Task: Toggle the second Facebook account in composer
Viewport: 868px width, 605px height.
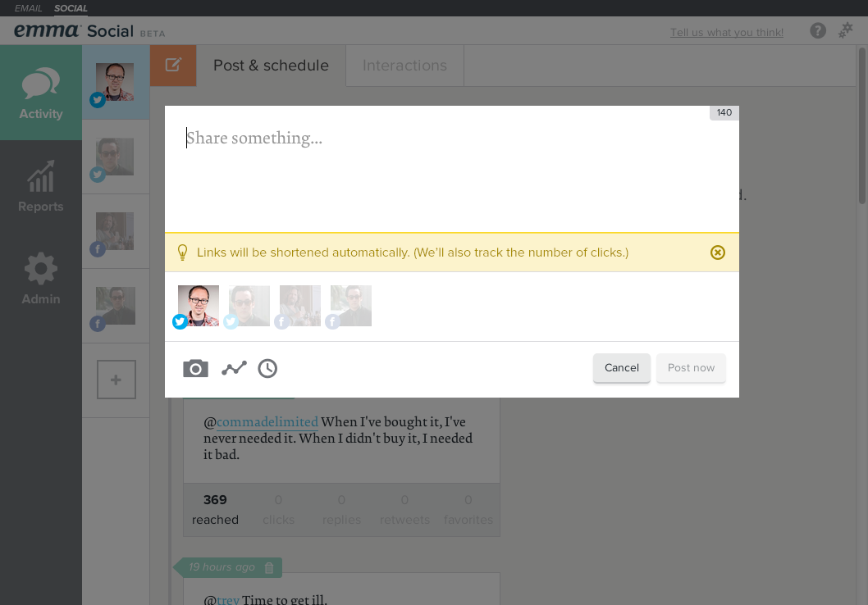Action: (x=351, y=306)
